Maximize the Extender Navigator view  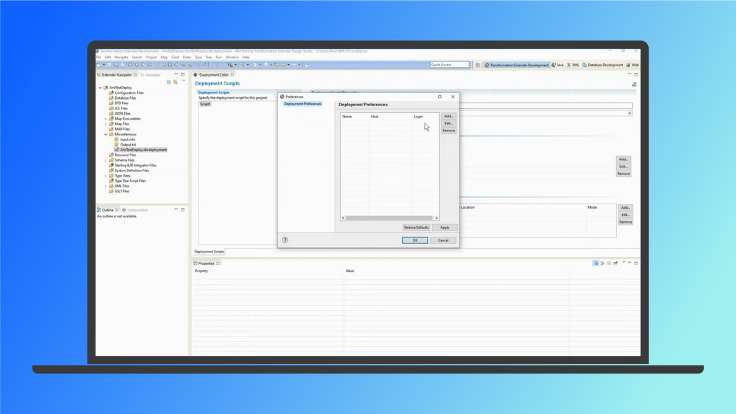coord(183,74)
